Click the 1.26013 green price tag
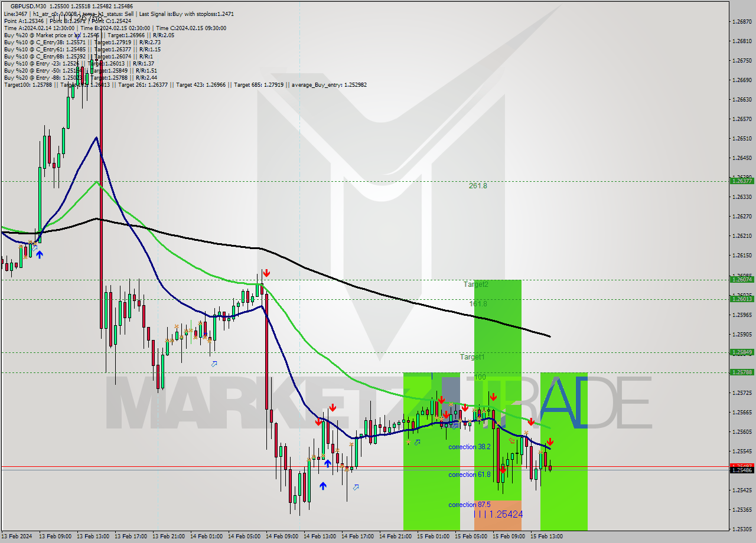The image size is (756, 543). coord(742,299)
